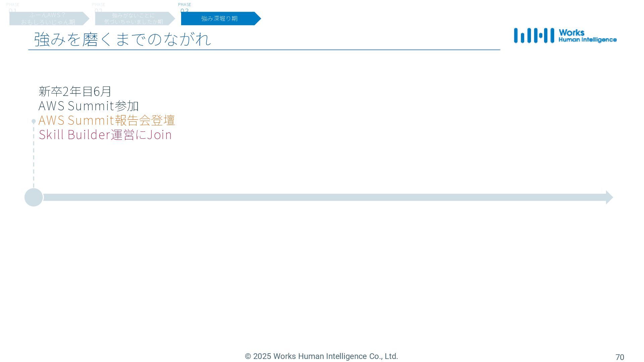Select the ふーんAWS？おもしろいじゃん期 phase arrow
Viewport: 644px width, 362px height.
49,18
